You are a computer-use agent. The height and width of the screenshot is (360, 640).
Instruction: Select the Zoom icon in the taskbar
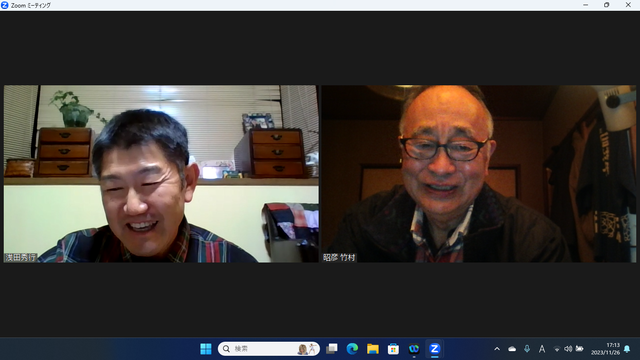coord(434,349)
